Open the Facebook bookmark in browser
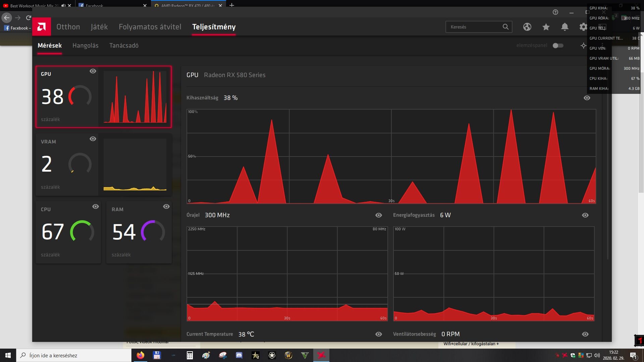644x362 pixels. click(x=17, y=28)
